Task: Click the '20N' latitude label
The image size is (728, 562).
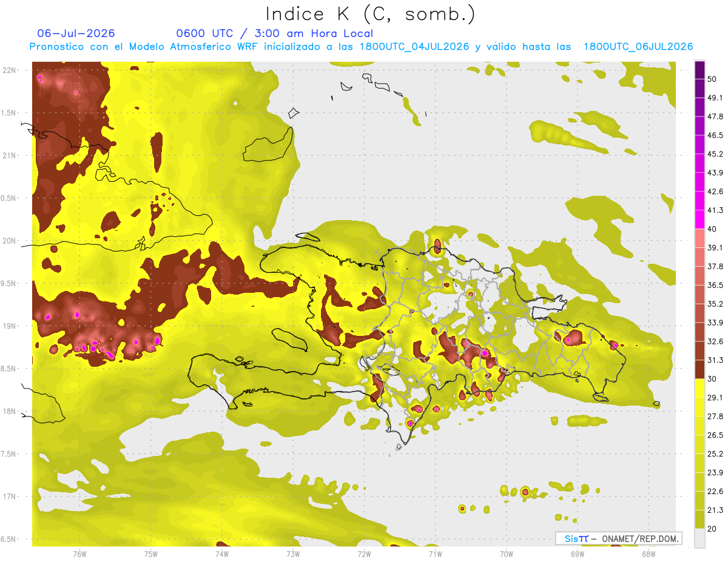Action: point(9,241)
